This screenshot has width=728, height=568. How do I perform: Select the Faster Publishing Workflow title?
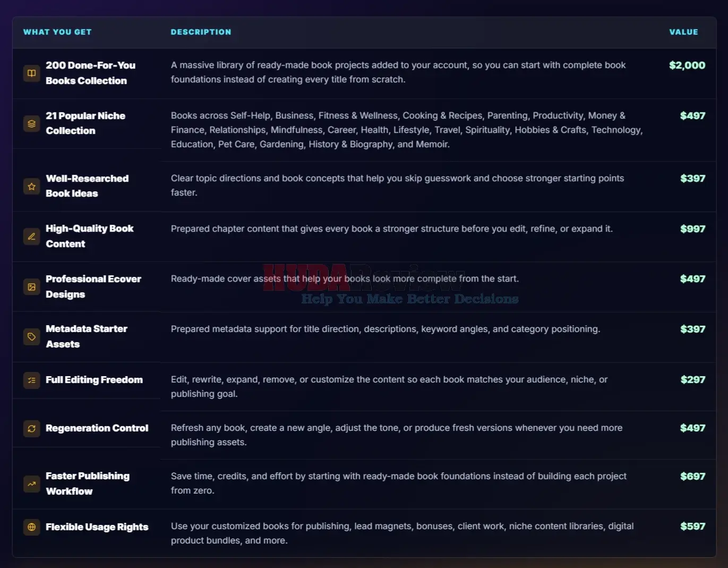coord(88,484)
